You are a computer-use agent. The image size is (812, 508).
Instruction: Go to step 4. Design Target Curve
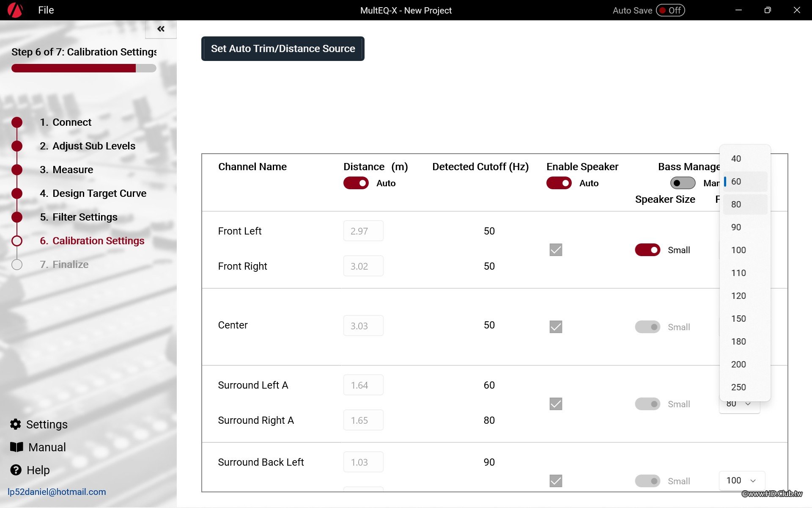coord(93,193)
